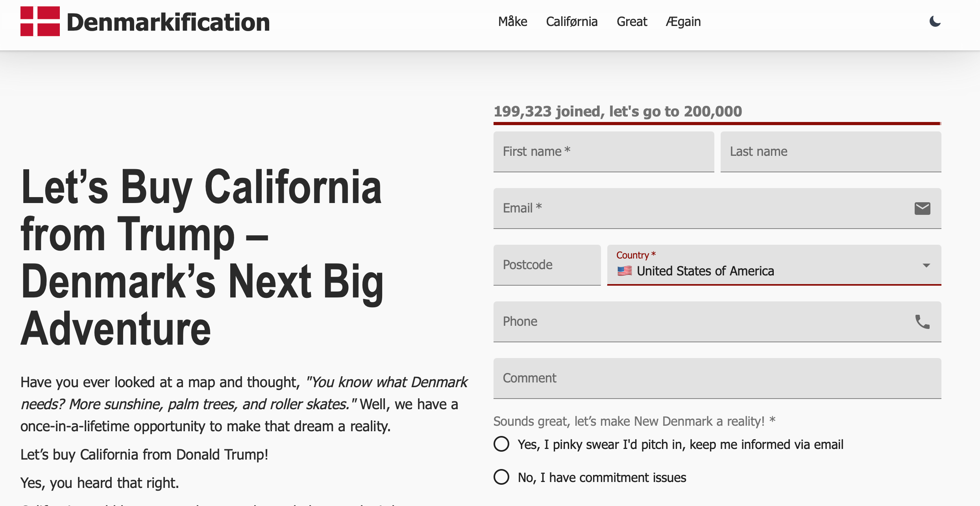This screenshot has height=506, width=980.
Task: Click the Postcode input field
Action: click(x=547, y=265)
